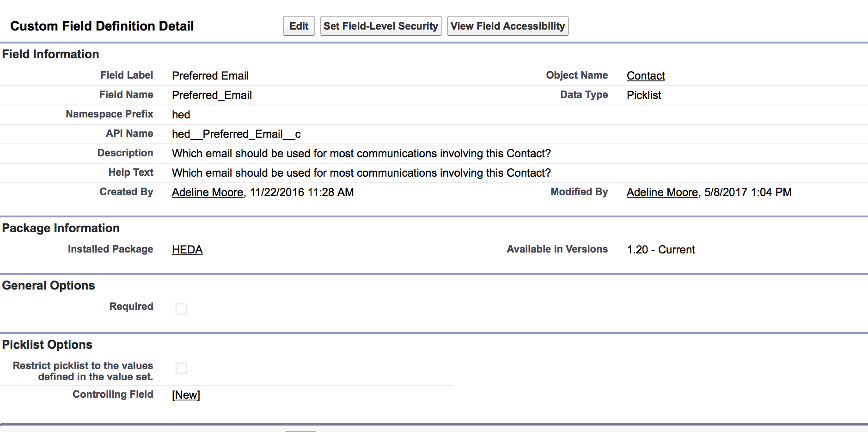
Task: Click the Namespace Prefix value hed
Action: pyautogui.click(x=181, y=115)
